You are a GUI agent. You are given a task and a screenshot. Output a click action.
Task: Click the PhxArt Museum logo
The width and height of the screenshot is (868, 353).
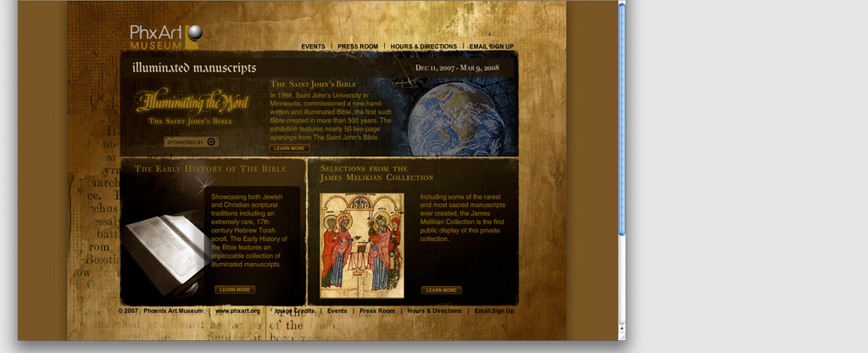[166, 37]
